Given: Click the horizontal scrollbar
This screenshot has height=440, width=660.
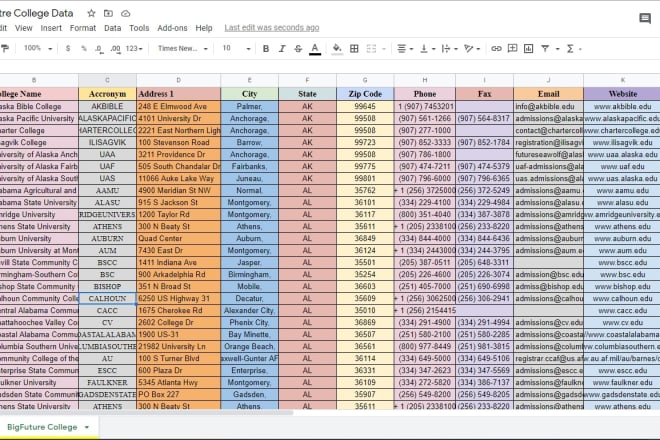Looking at the screenshot, I should coord(146,413).
